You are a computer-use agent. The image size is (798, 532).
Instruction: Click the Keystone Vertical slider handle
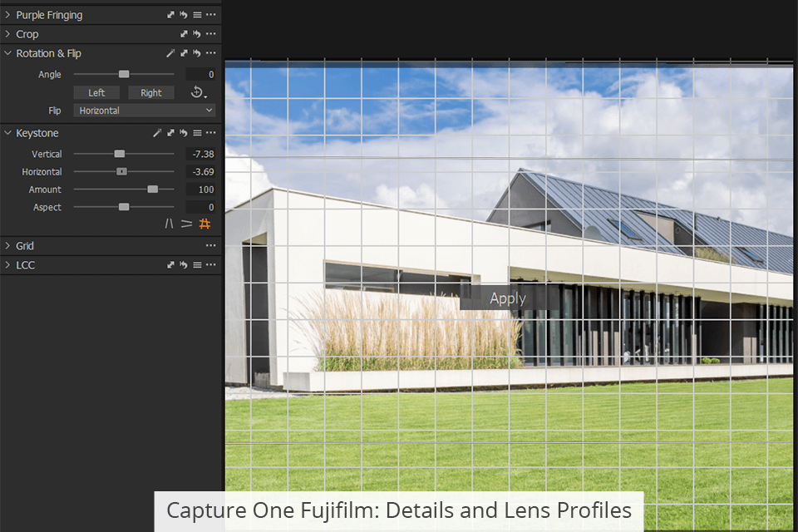coord(120,154)
